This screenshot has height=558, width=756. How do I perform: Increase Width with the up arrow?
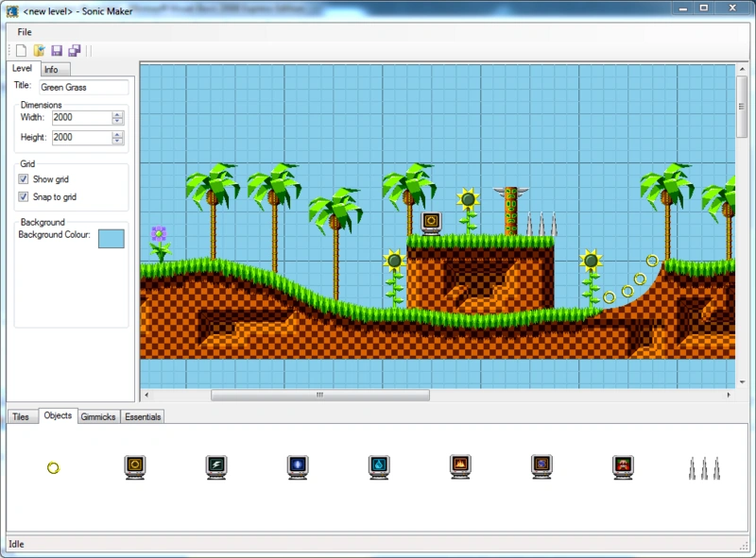tap(117, 114)
